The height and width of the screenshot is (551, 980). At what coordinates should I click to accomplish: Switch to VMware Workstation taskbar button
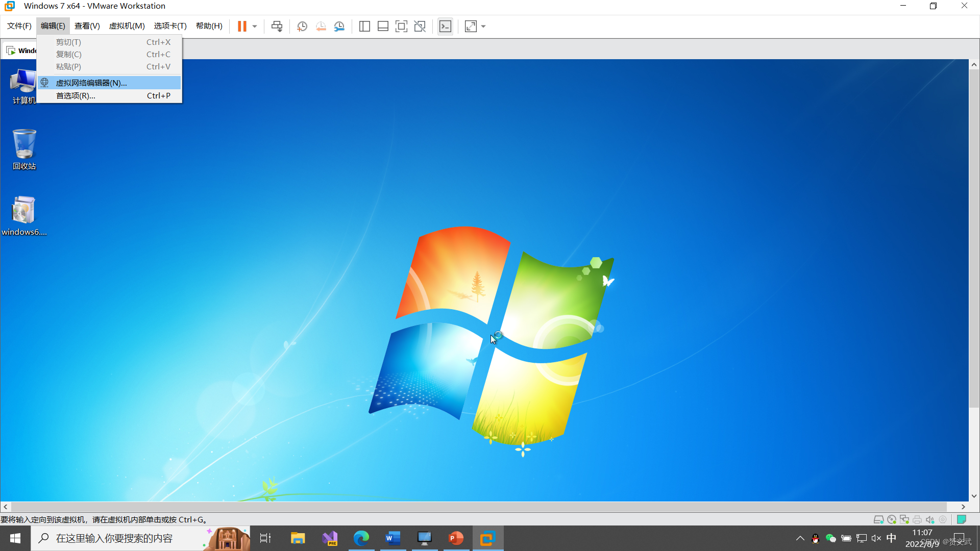tap(488, 538)
